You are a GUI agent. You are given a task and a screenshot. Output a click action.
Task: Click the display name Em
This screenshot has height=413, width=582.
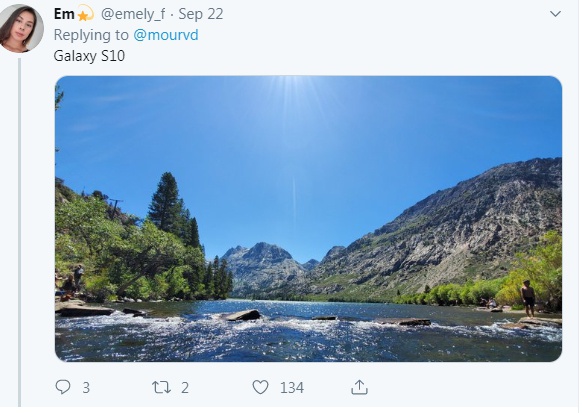pos(64,14)
